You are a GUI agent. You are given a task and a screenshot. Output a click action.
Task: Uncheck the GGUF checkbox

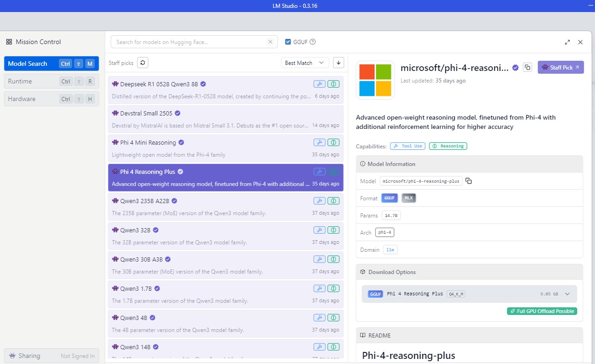(288, 42)
